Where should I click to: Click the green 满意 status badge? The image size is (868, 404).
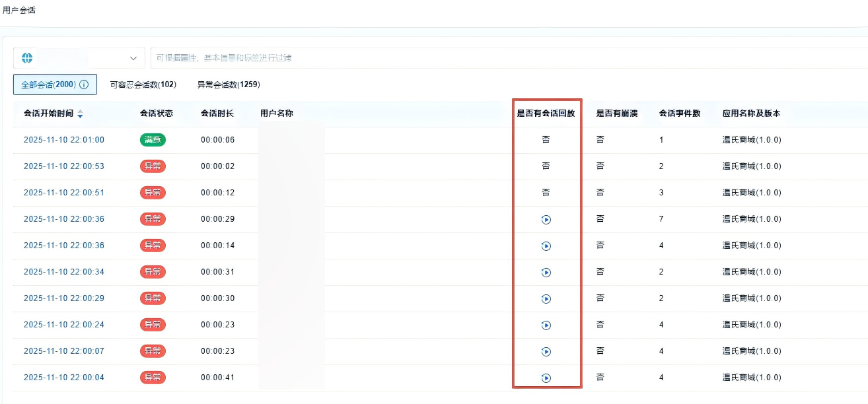(153, 140)
